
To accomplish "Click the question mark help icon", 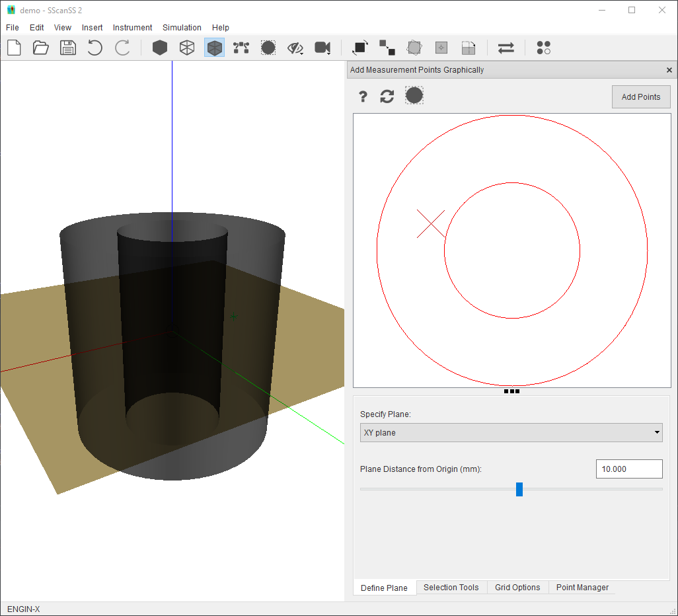I will (x=363, y=97).
